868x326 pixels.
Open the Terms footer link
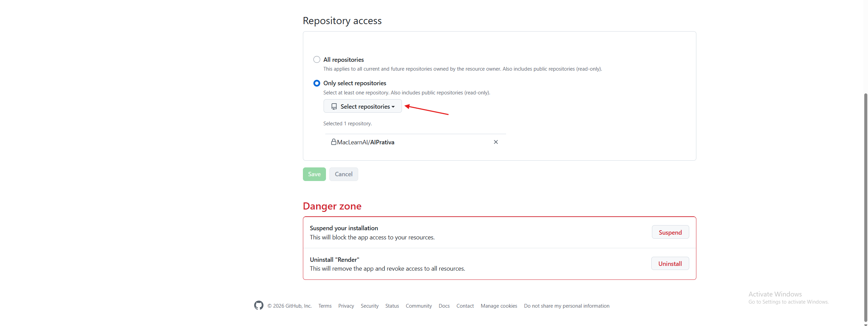tap(325, 306)
